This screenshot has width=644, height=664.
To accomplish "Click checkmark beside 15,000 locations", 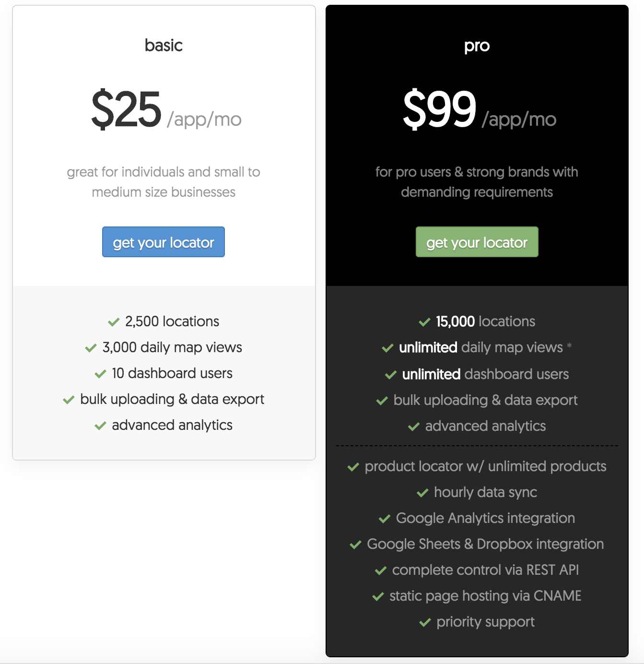I will coord(424,322).
